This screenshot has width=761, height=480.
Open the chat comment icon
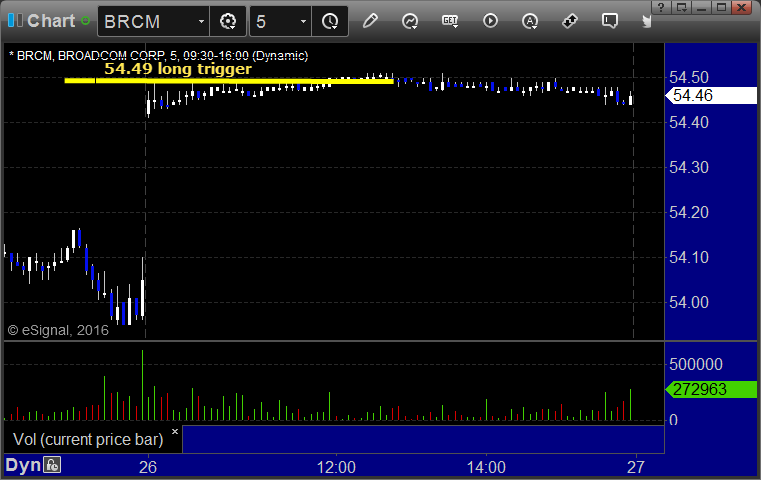[x=610, y=21]
